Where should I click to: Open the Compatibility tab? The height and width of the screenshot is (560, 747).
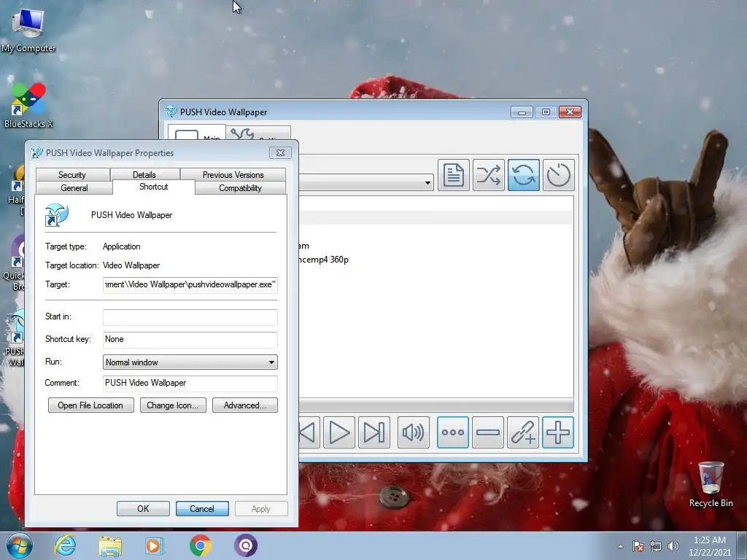click(x=240, y=187)
